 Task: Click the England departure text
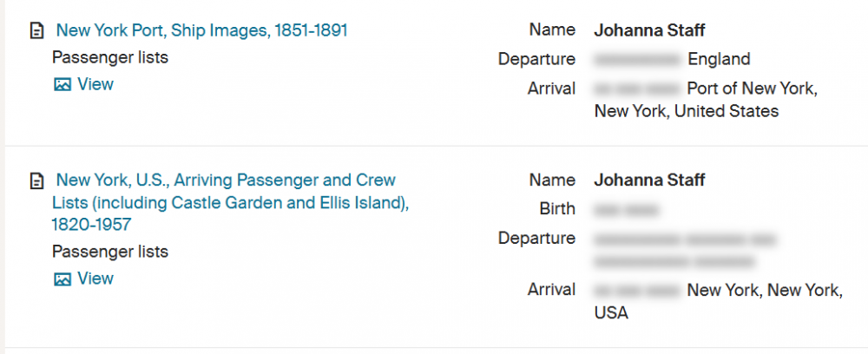click(719, 60)
